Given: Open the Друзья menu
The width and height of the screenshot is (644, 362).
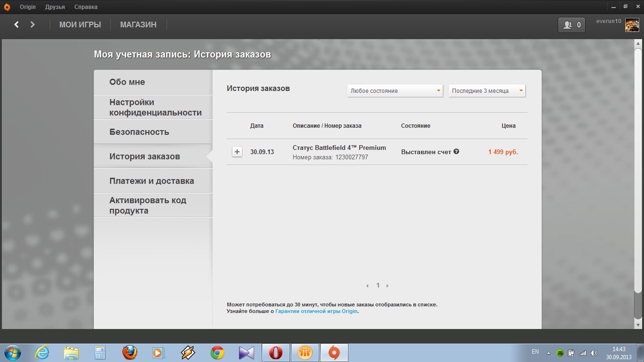Looking at the screenshot, I should [55, 7].
